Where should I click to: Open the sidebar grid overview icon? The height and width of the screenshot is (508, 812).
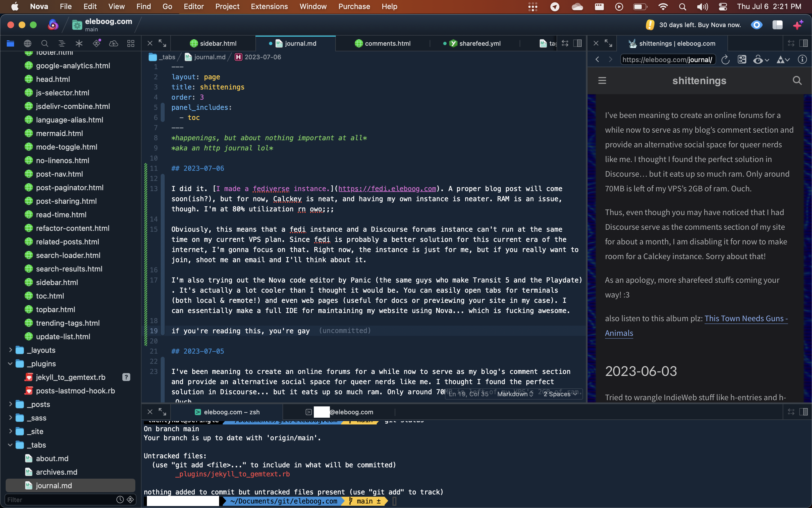point(131,43)
